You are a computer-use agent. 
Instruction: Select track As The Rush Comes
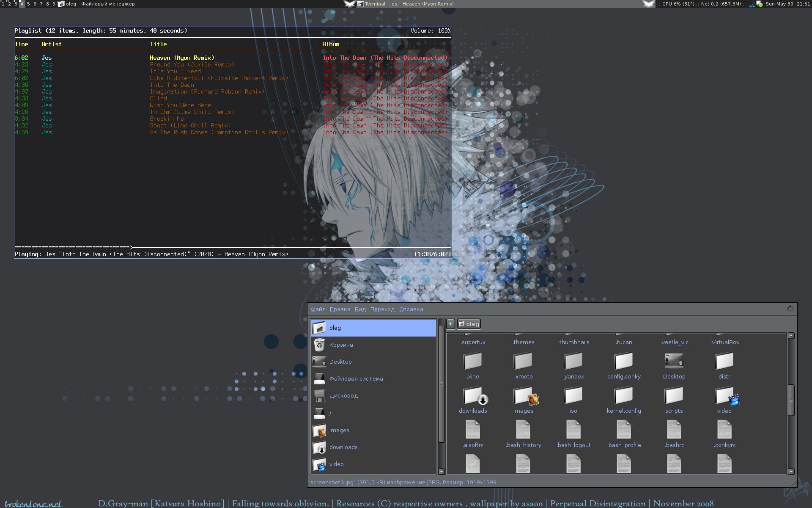(219, 132)
